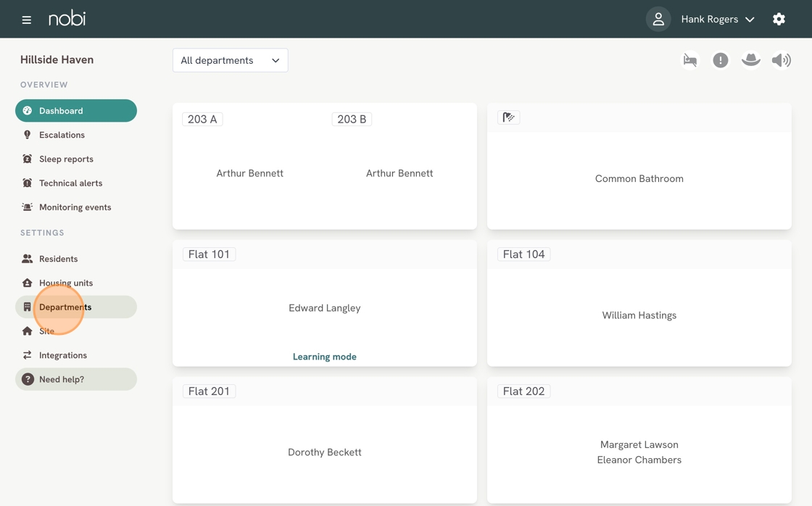Click the Integrations arrows icon
Viewport: 812px width, 506px height.
click(x=27, y=355)
